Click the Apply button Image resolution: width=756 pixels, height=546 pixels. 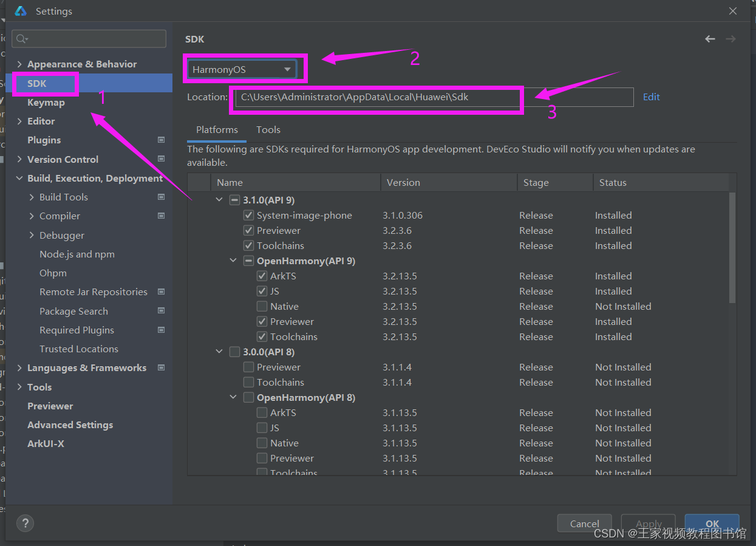649,524
